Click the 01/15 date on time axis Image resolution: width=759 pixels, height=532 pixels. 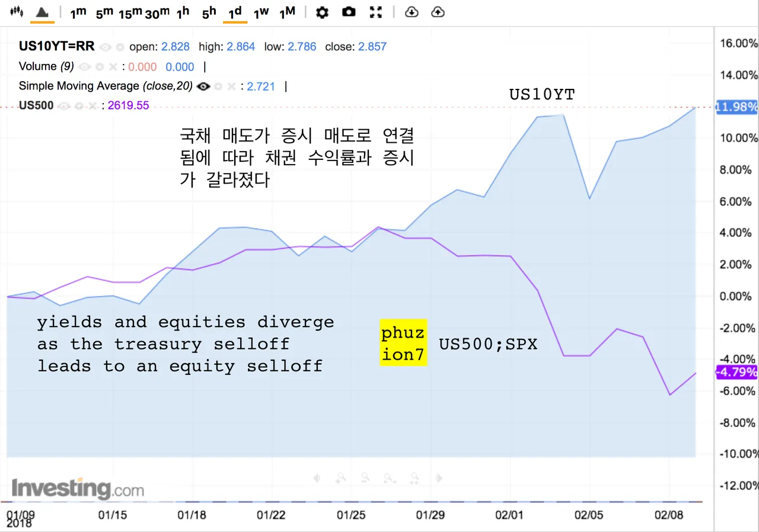112,515
